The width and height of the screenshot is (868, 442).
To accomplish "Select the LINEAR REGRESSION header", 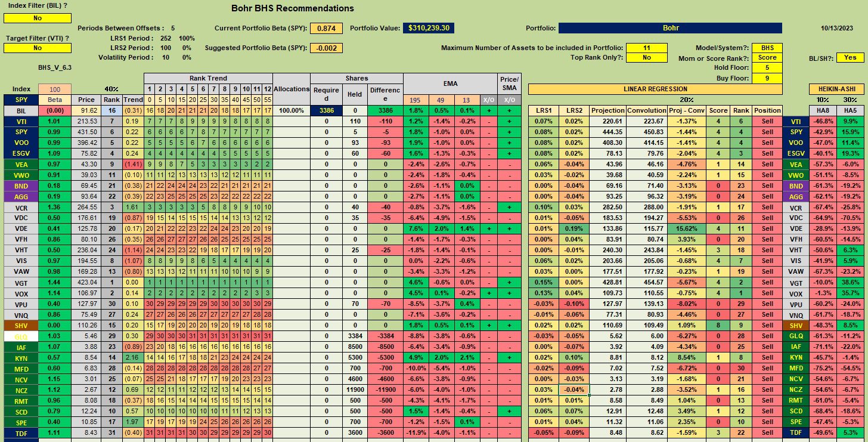I will 655,89.
